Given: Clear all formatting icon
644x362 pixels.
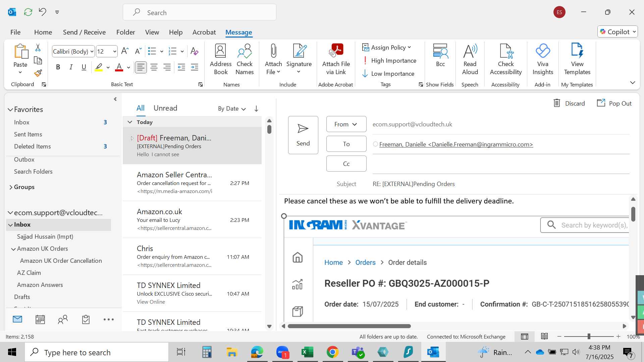Looking at the screenshot, I should click(x=194, y=51).
